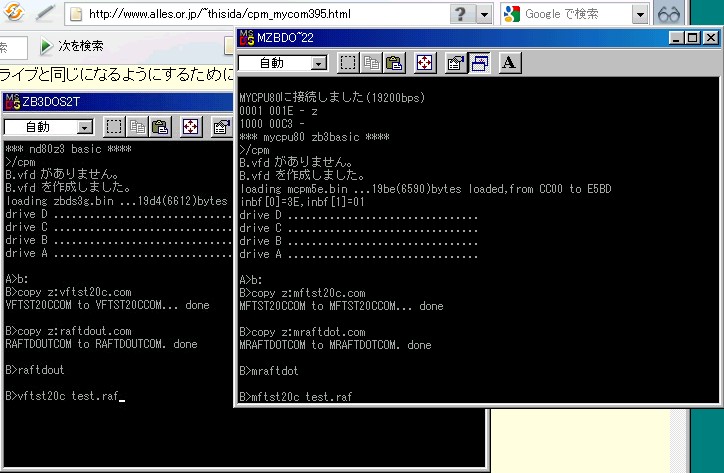Minimize the MZBDO~22 window
This screenshot has width=724, height=473.
pyautogui.click(x=676, y=38)
